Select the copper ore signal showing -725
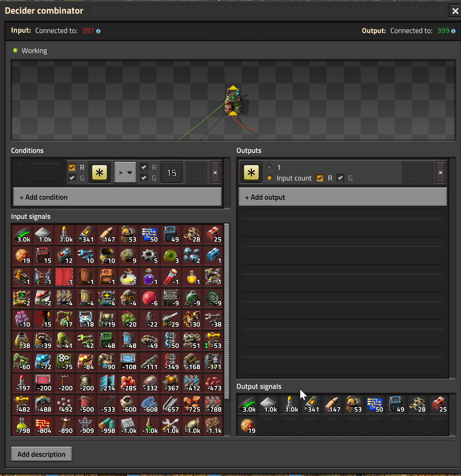Image resolution: width=461 pixels, height=476 pixels. click(x=192, y=404)
